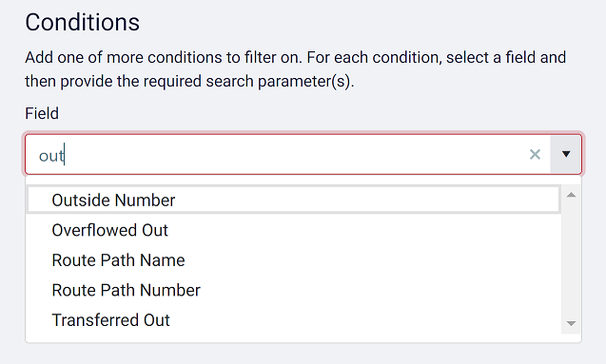Viewport: 606px width, 364px height.
Task: Click the highlighted row right of Outside Number
Action: pos(367,200)
